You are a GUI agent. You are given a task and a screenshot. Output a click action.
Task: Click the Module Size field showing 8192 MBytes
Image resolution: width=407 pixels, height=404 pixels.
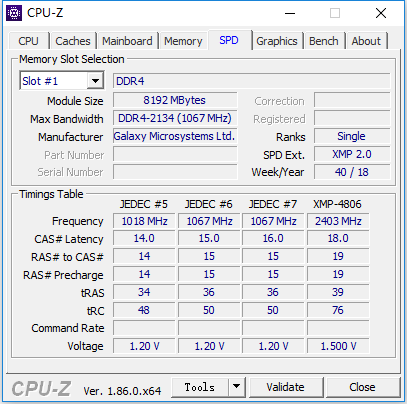(175, 100)
